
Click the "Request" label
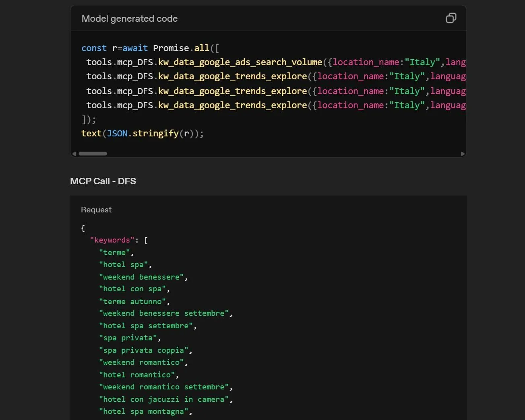tap(96, 210)
